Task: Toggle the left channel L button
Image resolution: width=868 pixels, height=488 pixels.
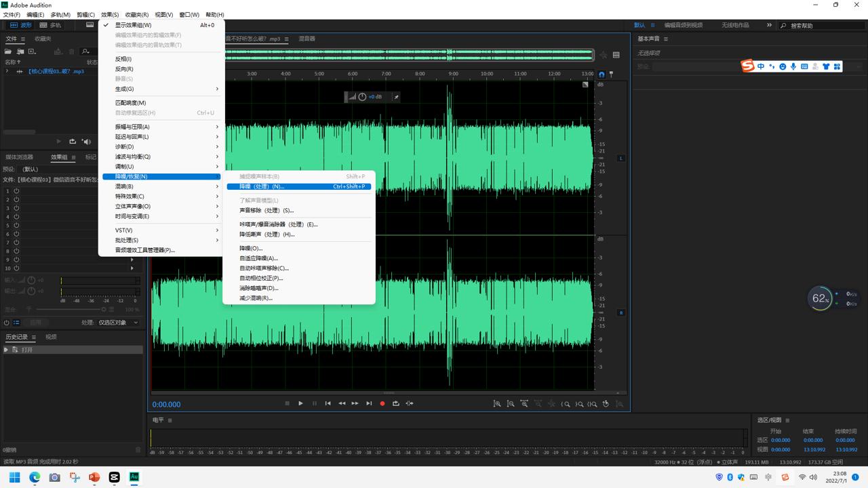Action: [x=620, y=158]
